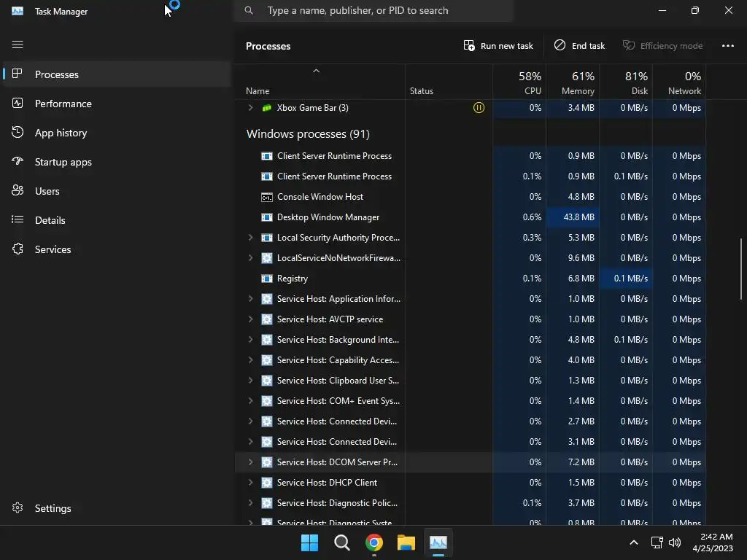The height and width of the screenshot is (560, 747).
Task: Expand Service Host: AVCTP service row
Action: 251,319
